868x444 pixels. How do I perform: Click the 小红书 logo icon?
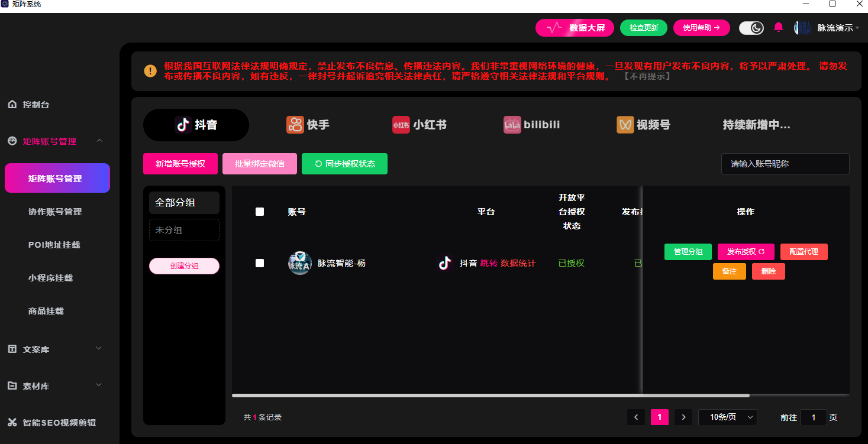401,125
